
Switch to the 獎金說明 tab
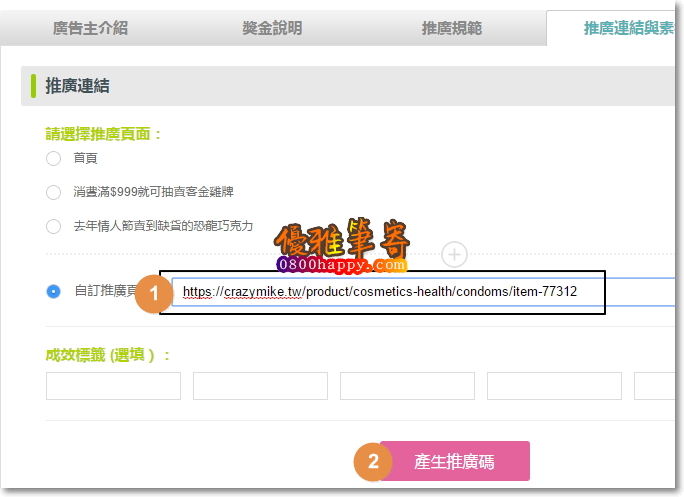pos(272,28)
